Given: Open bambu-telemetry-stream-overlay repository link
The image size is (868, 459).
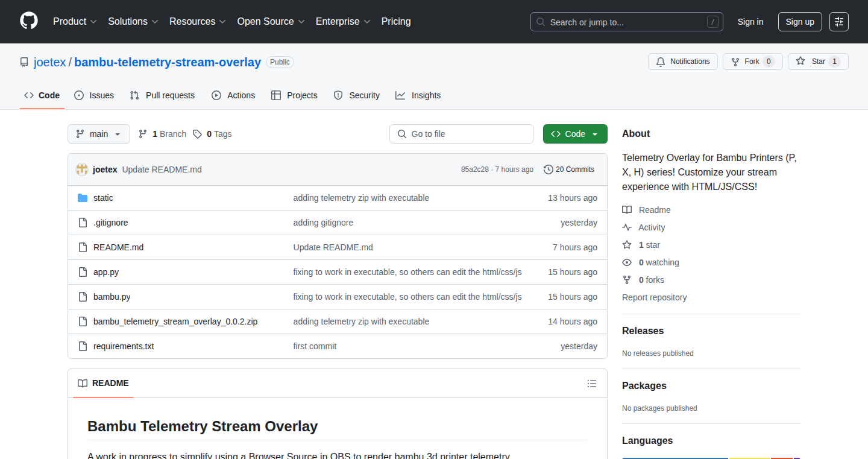Looking at the screenshot, I should (x=168, y=62).
